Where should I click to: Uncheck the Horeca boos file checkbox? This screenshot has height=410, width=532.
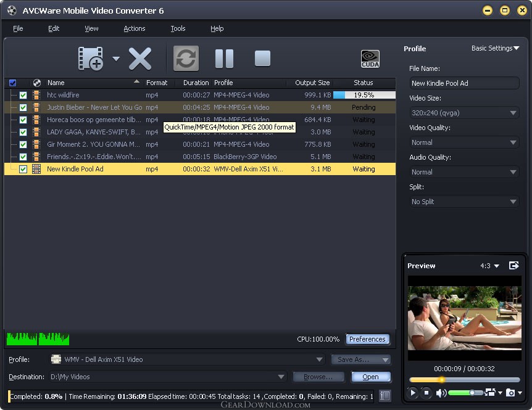coord(23,120)
